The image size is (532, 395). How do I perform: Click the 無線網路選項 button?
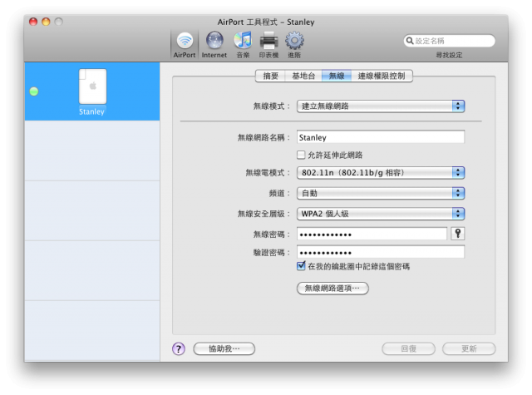click(332, 289)
